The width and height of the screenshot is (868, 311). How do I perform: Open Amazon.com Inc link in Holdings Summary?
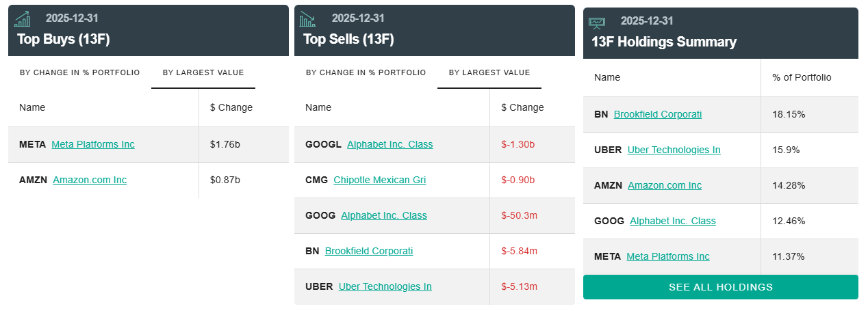tap(665, 185)
